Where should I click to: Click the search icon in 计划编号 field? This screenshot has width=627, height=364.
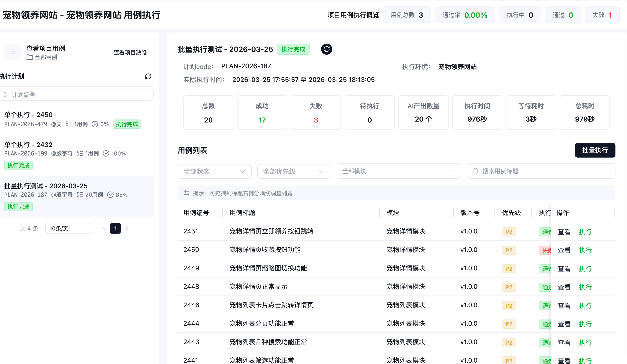5,95
